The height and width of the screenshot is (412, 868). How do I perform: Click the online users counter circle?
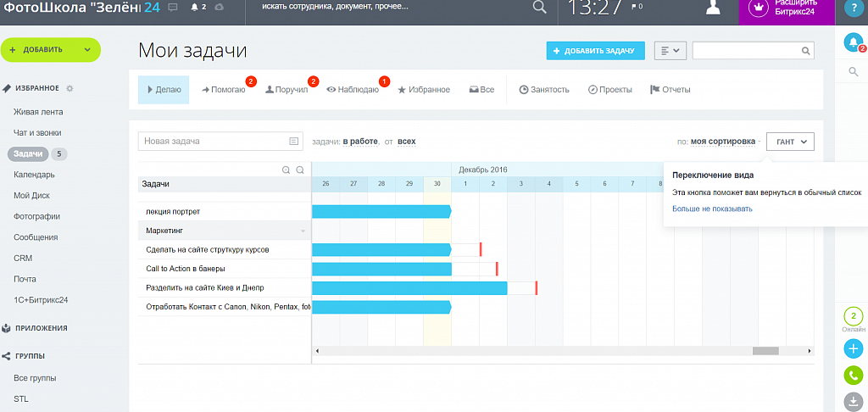coord(853,318)
